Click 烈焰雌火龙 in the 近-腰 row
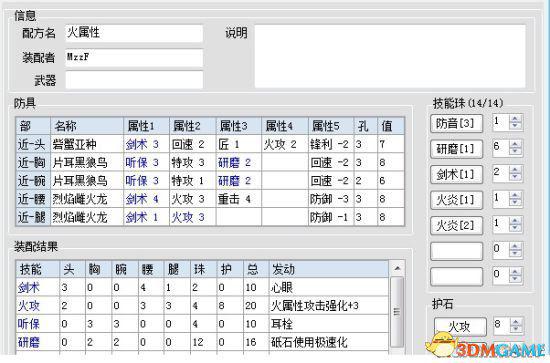Viewport: 550px width, 363px height. tap(87, 199)
